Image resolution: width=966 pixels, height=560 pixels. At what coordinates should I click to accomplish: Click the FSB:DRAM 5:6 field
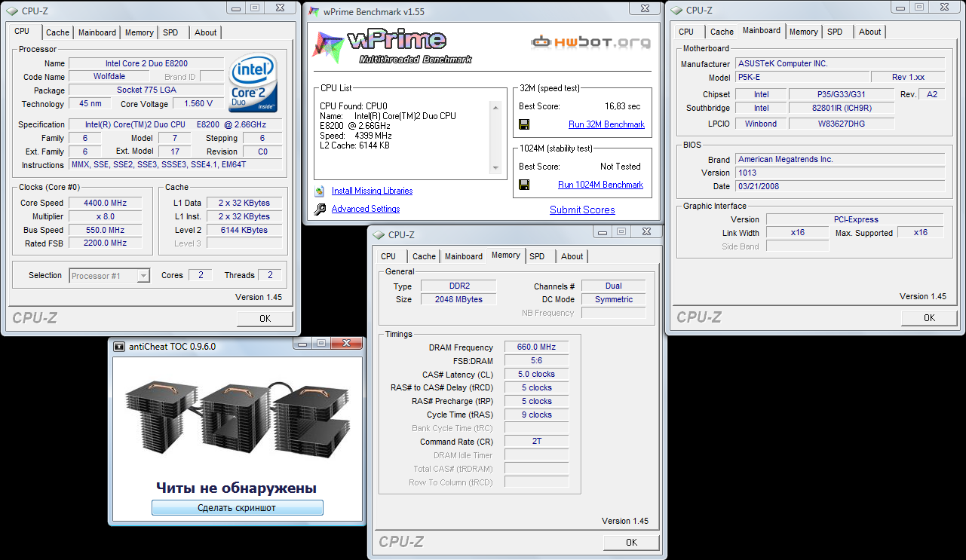[536, 361]
